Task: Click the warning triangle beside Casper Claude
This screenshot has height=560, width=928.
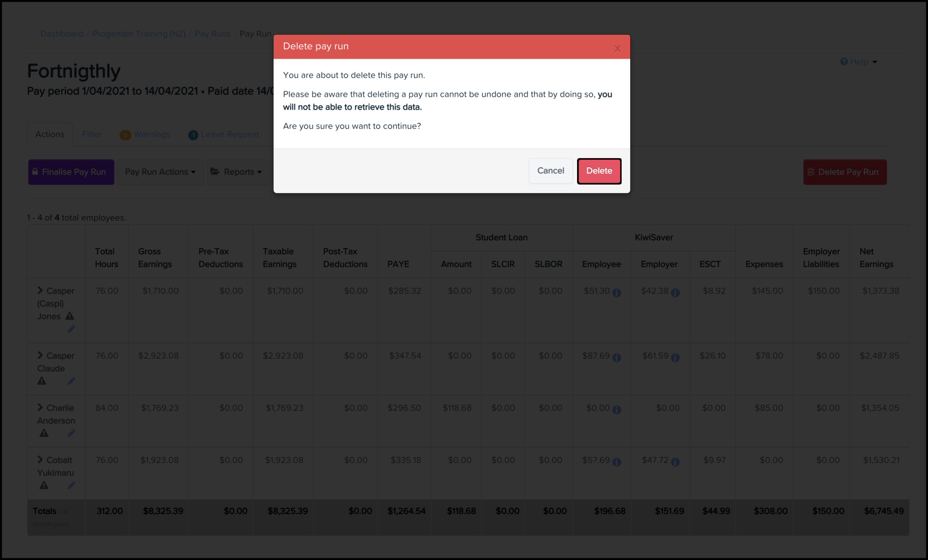Action: tap(42, 381)
